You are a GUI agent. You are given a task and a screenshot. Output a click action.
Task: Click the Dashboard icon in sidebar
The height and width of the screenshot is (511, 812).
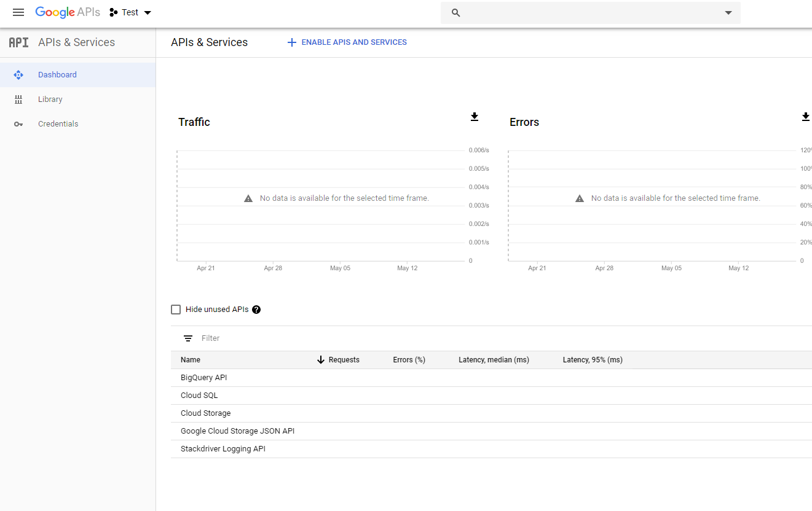point(18,75)
